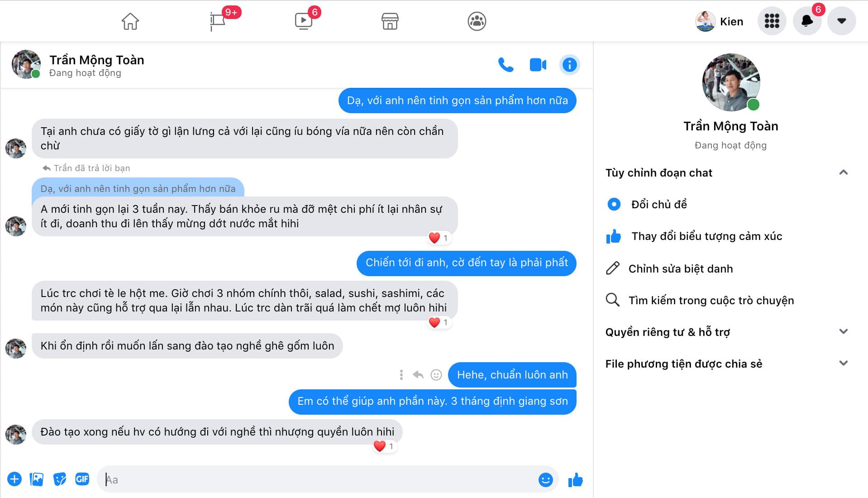Open the emoji picker in the message box
This screenshot has width=868, height=498.
coord(545,479)
